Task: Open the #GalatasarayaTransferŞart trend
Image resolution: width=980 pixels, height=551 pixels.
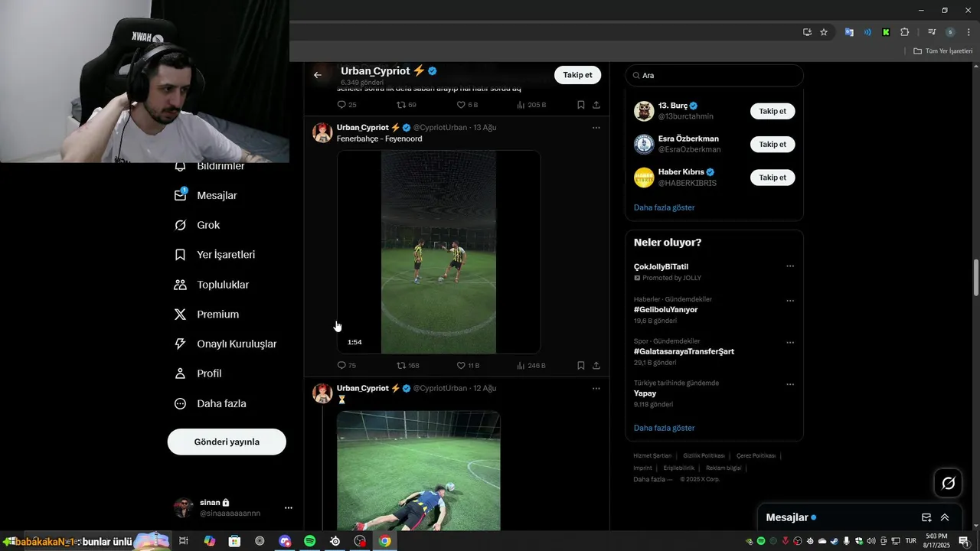Action: tap(684, 351)
